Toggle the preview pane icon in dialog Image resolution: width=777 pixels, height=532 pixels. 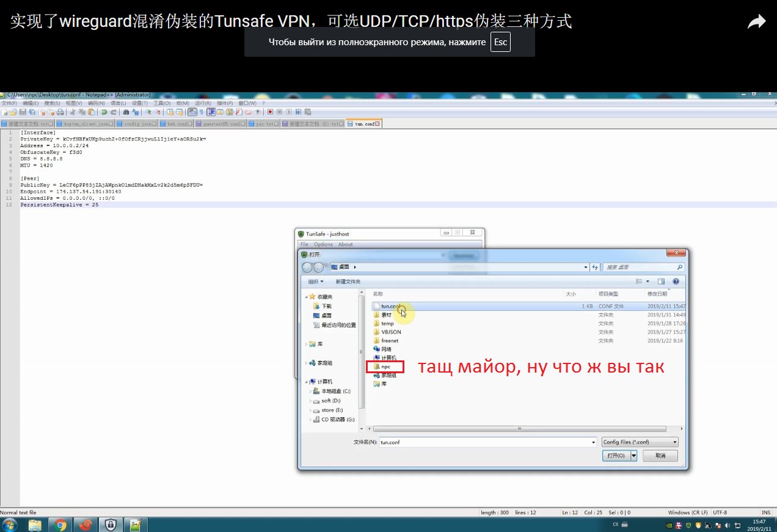[x=661, y=282]
